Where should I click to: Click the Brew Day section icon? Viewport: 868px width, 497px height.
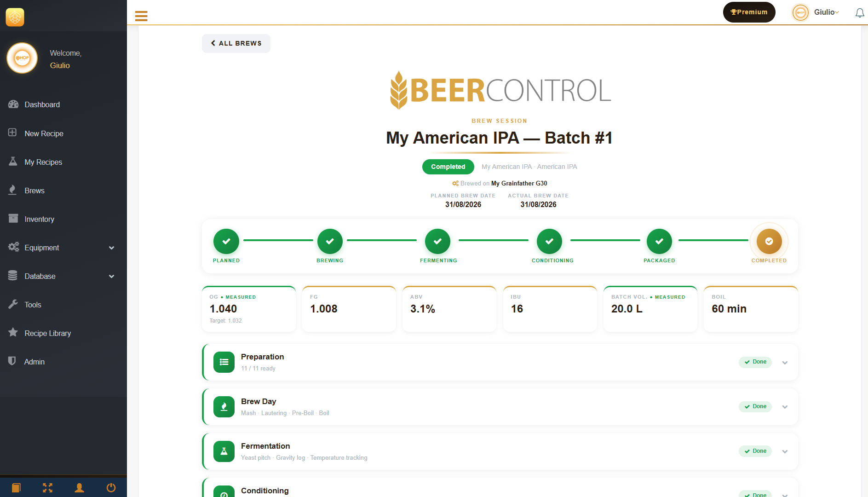(224, 407)
